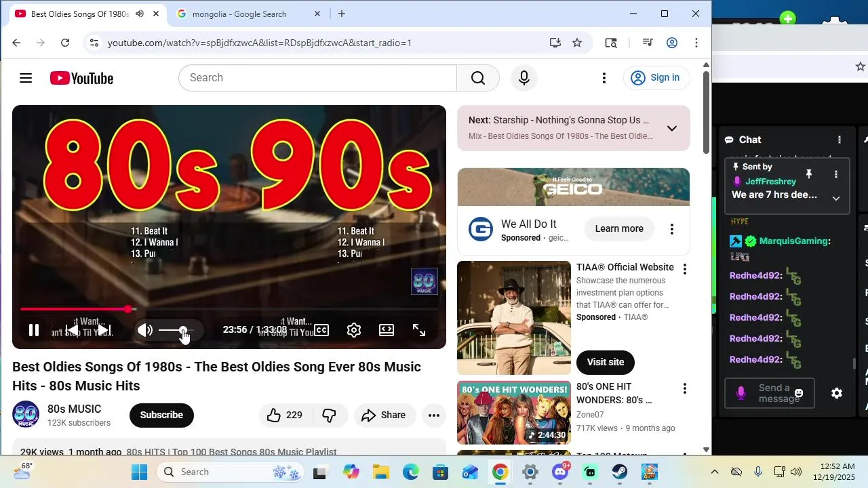Viewport: 868px width, 488px height.
Task: Open Chrome media controls icon
Action: pyautogui.click(x=648, y=43)
